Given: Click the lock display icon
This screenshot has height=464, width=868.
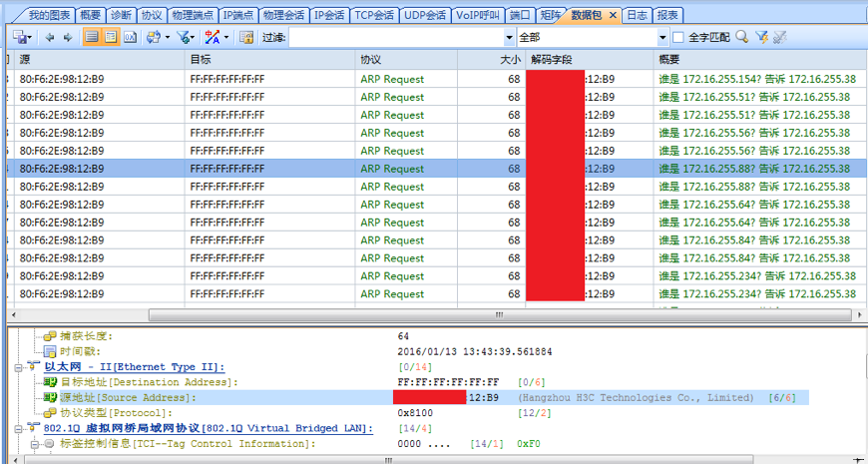Looking at the screenshot, I should [x=246, y=38].
